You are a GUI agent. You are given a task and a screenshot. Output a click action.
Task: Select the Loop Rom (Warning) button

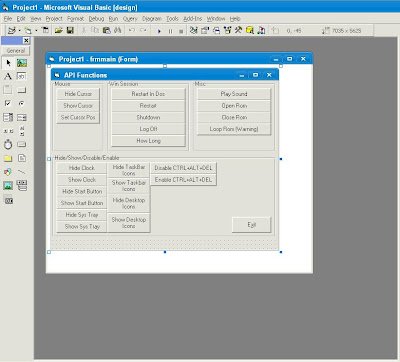click(x=234, y=129)
